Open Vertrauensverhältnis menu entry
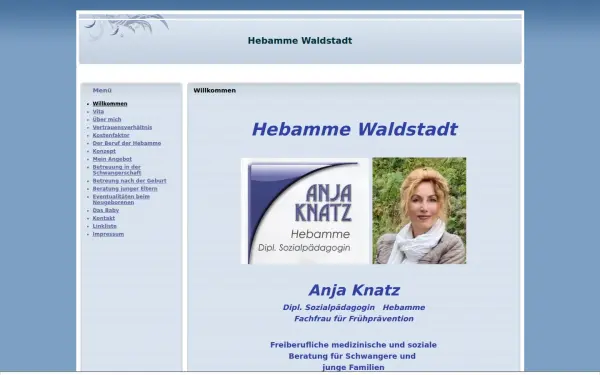 (x=122, y=127)
